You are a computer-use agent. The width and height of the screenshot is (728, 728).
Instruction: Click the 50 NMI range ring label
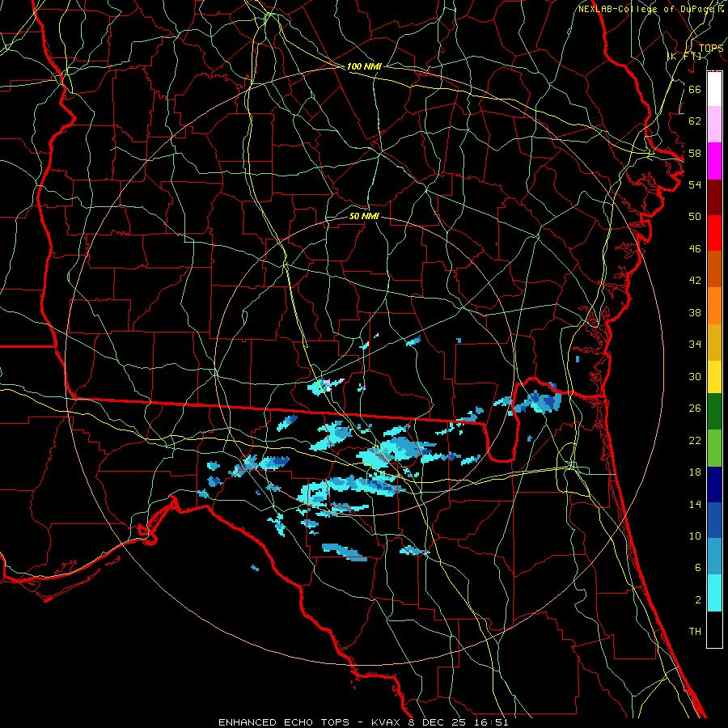click(364, 216)
